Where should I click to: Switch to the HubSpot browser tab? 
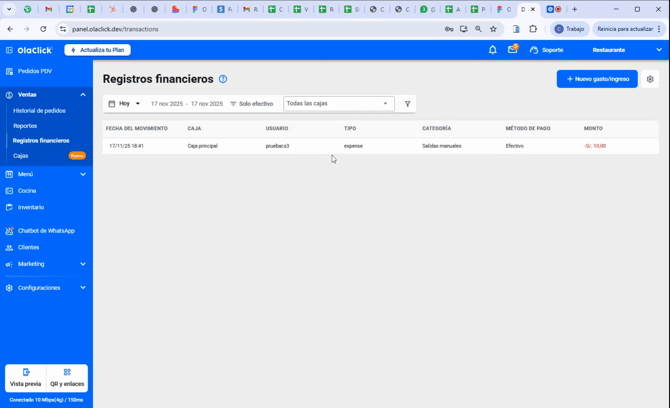pyautogui.click(x=112, y=9)
